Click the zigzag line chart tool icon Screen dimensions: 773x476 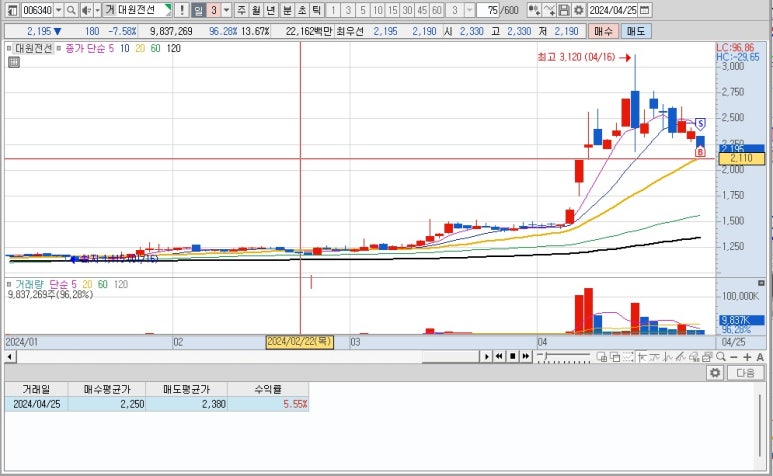pyautogui.click(x=668, y=357)
